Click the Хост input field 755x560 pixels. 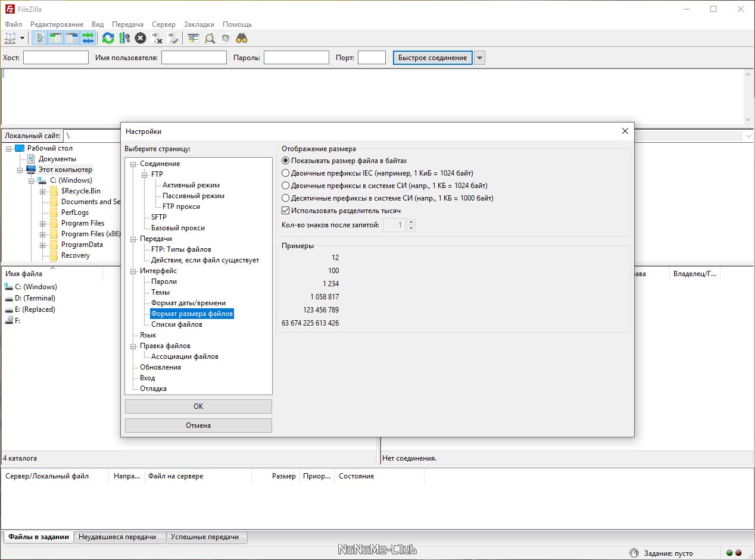tap(56, 58)
